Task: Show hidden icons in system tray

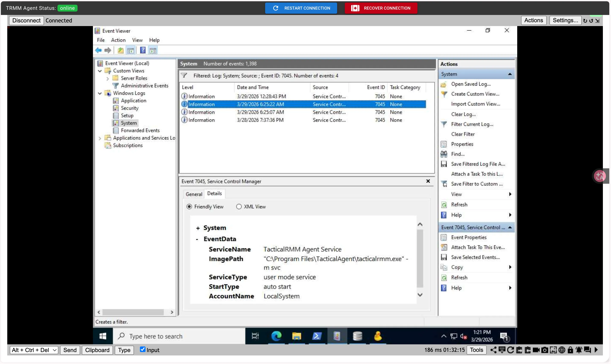Action: 444,336
